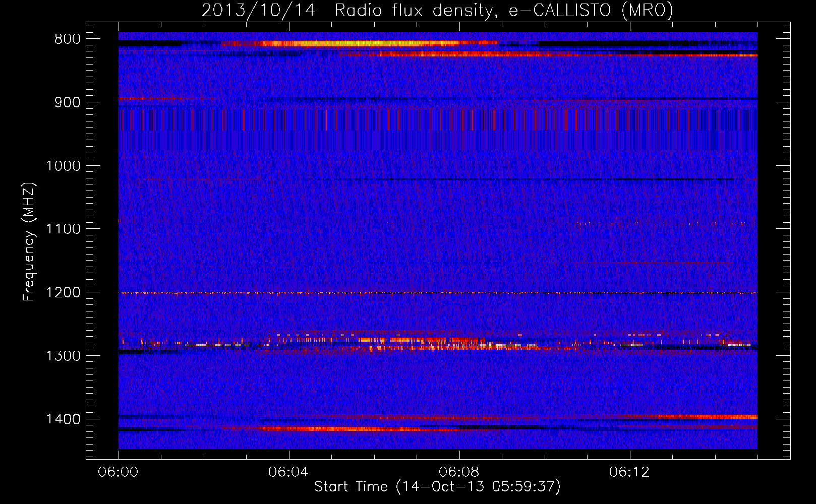Click the 'e-CALLISTO (MRO)' label in title
Viewport: 816px width, 504px height.
591,10
